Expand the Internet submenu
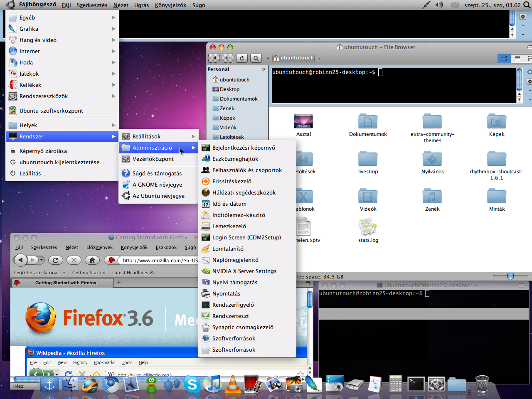This screenshot has height=399, width=532. click(x=62, y=51)
